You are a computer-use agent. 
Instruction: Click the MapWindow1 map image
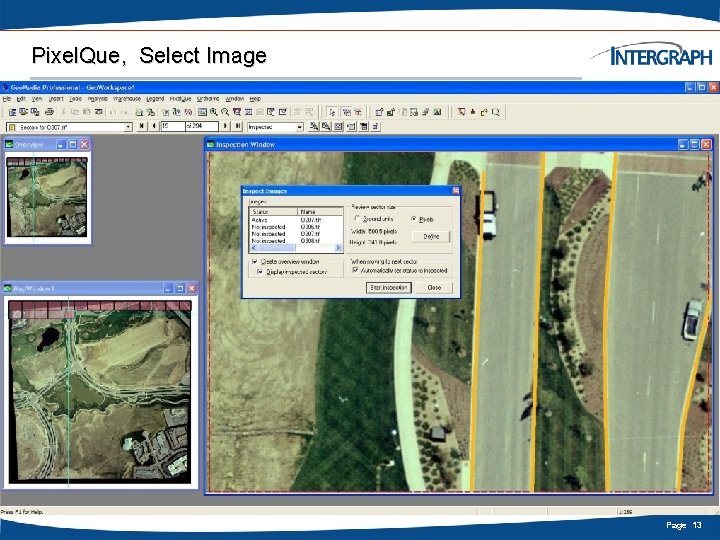pos(100,392)
